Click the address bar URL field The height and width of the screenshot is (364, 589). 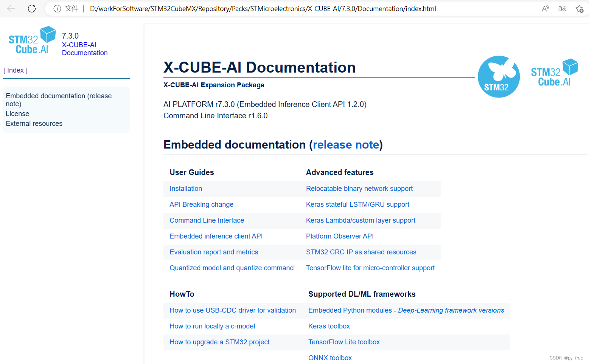coord(263,8)
